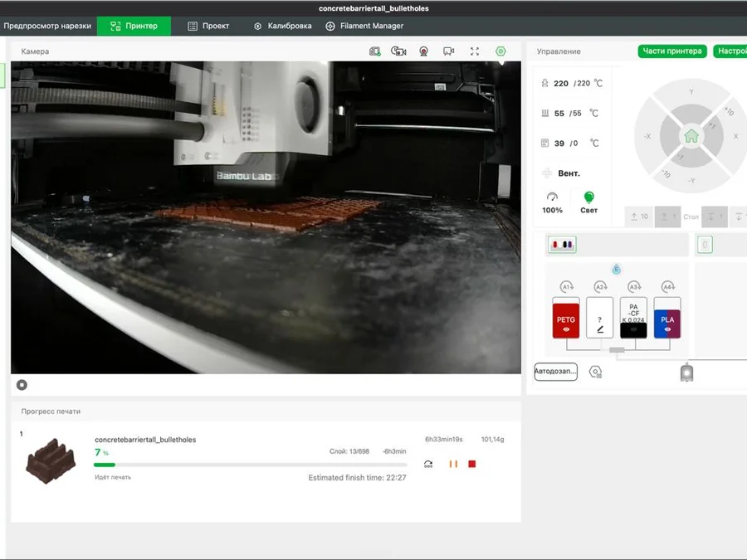Edit the unknown filament slot A2
Screen dimensions: 747x560
[599, 318]
